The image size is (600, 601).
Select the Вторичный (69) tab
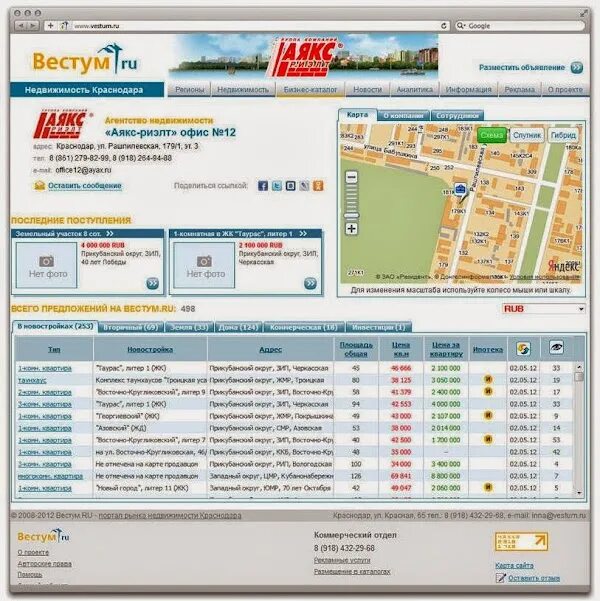pos(131,327)
